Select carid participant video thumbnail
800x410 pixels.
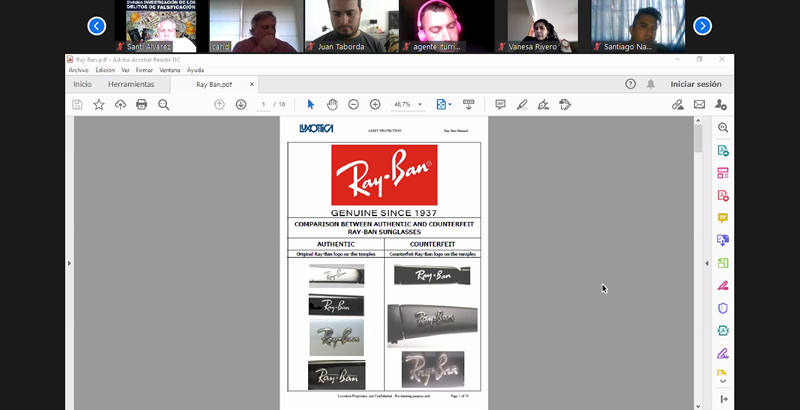[257, 26]
